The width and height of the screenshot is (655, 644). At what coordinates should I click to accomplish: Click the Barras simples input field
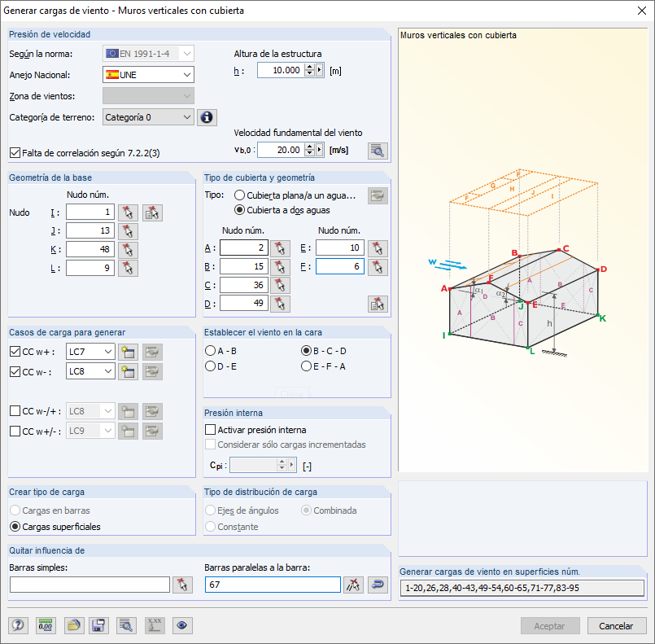point(90,585)
